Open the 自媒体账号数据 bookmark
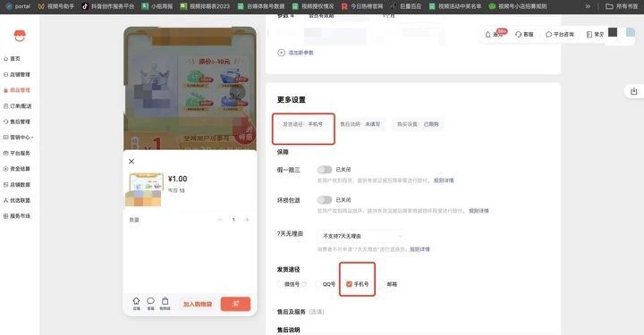This screenshot has width=644, height=335. [x=261, y=6]
